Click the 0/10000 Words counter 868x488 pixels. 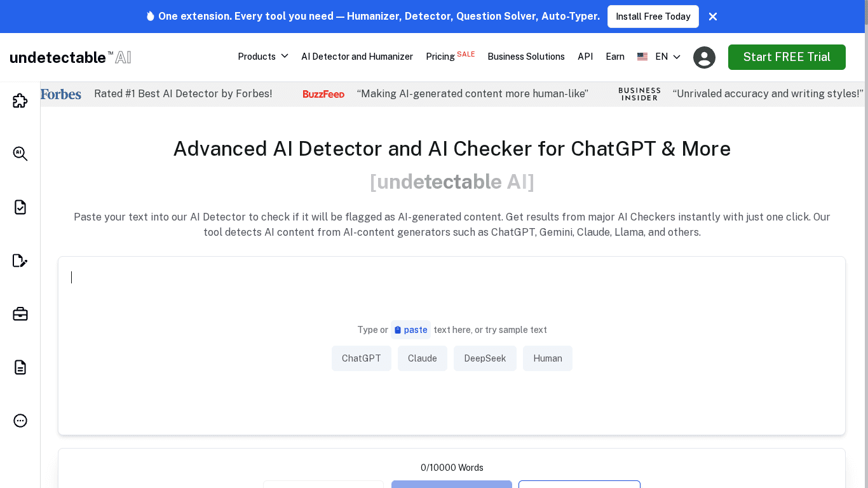[x=452, y=468]
